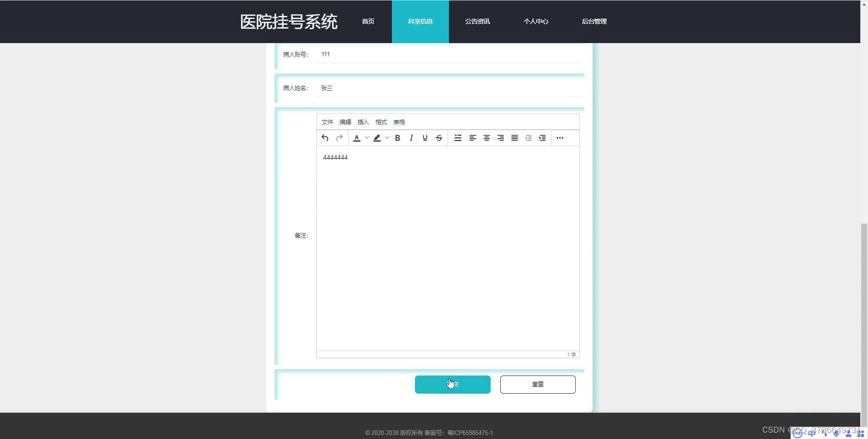Open 后台管理 in the navigation bar
868x439 pixels.
[594, 21]
